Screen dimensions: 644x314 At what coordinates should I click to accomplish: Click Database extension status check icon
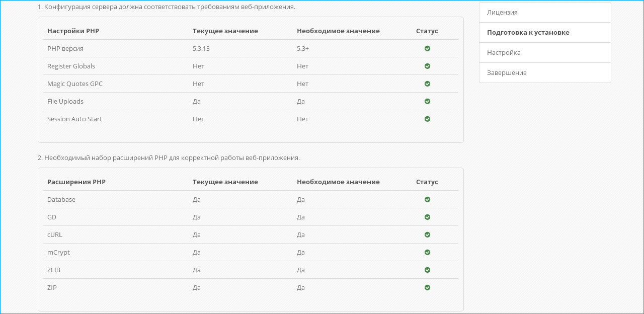click(x=427, y=200)
